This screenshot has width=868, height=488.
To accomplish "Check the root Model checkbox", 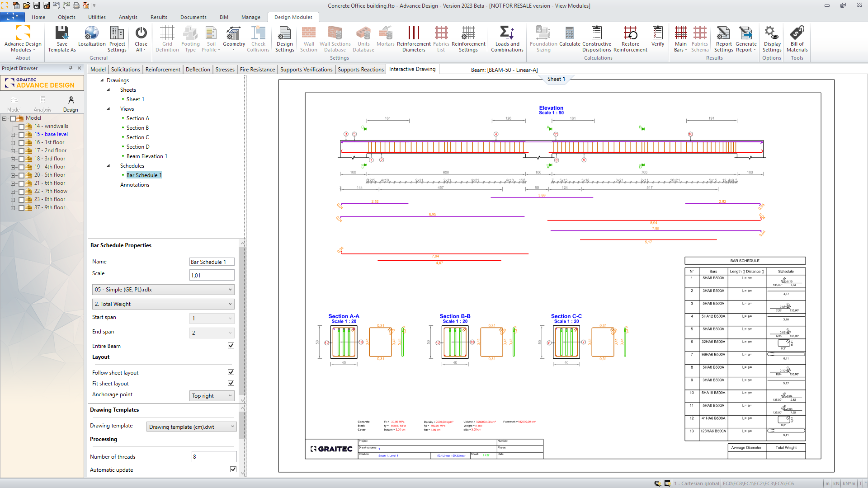I will click(x=13, y=118).
